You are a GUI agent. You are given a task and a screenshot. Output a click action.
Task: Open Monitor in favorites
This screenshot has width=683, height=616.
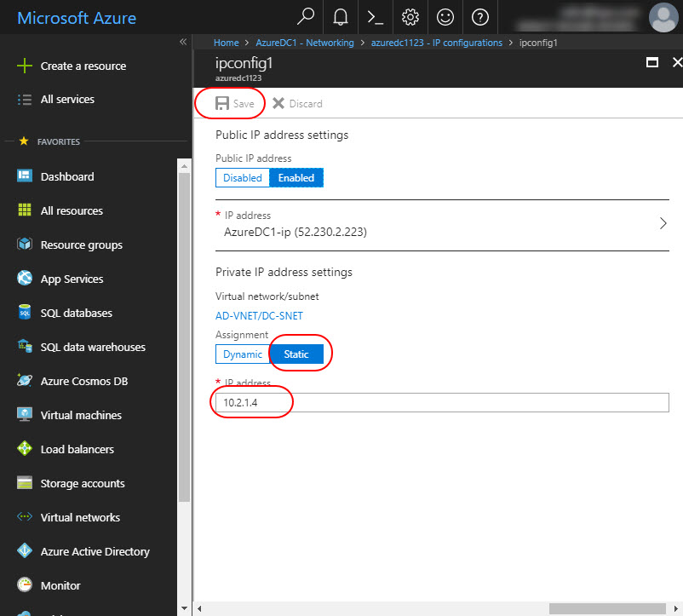(60, 585)
